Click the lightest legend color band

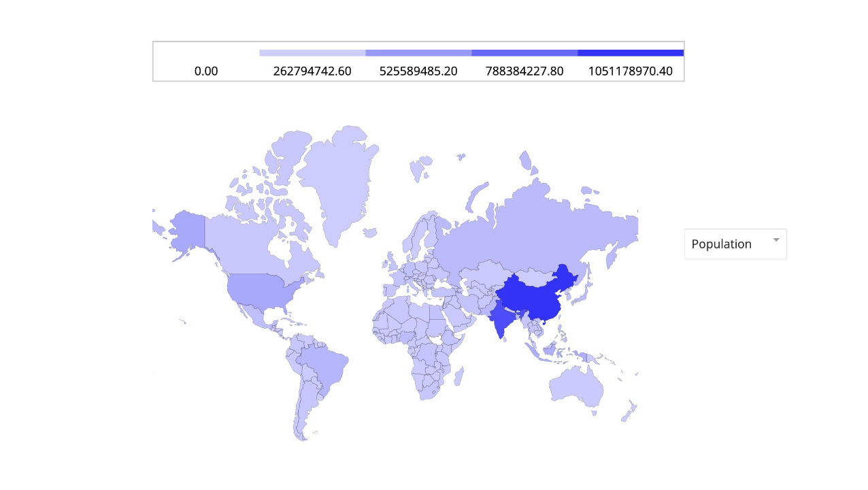[x=312, y=52]
